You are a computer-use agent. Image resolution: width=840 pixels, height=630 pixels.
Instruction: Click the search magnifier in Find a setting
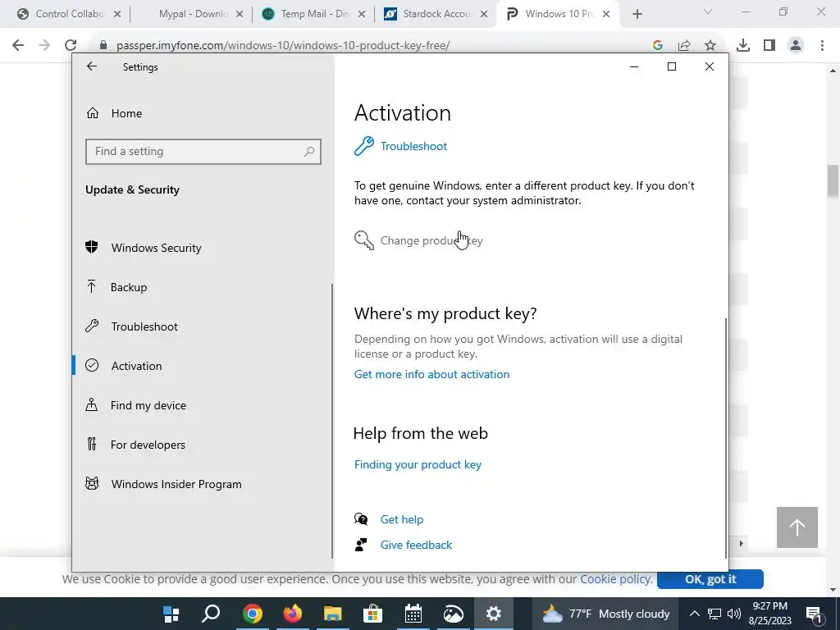tap(309, 152)
